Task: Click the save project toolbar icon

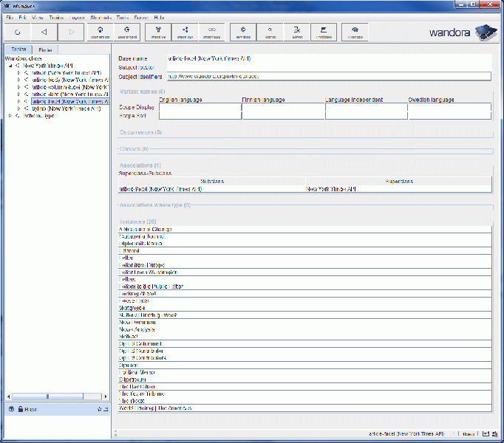Action: (127, 31)
